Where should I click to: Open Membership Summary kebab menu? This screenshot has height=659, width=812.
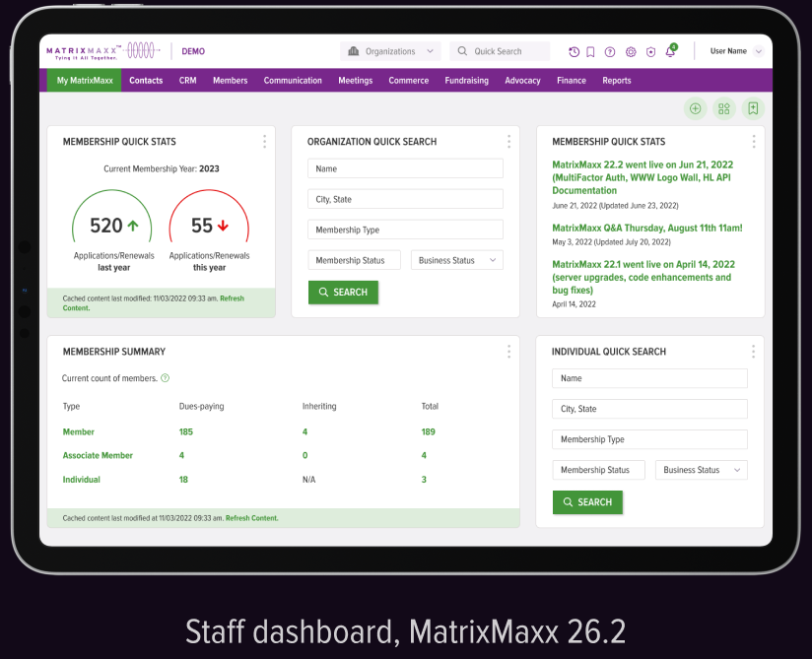tap(508, 352)
